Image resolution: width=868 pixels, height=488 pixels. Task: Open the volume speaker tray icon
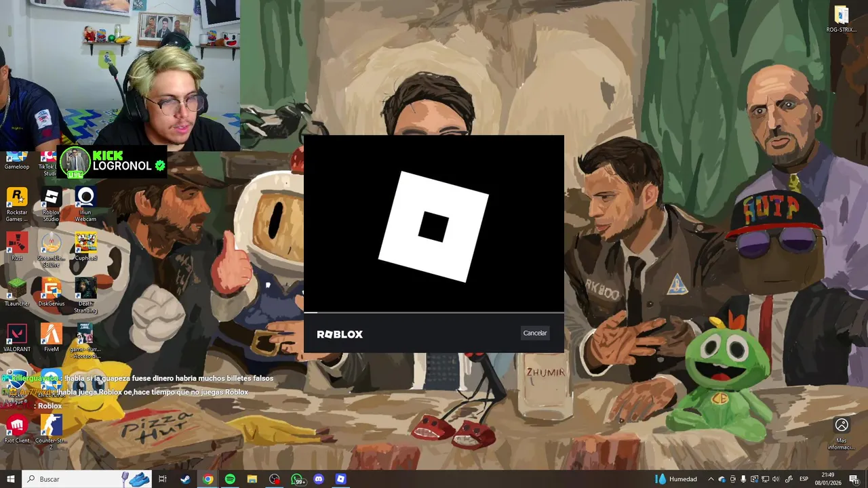[x=776, y=479]
